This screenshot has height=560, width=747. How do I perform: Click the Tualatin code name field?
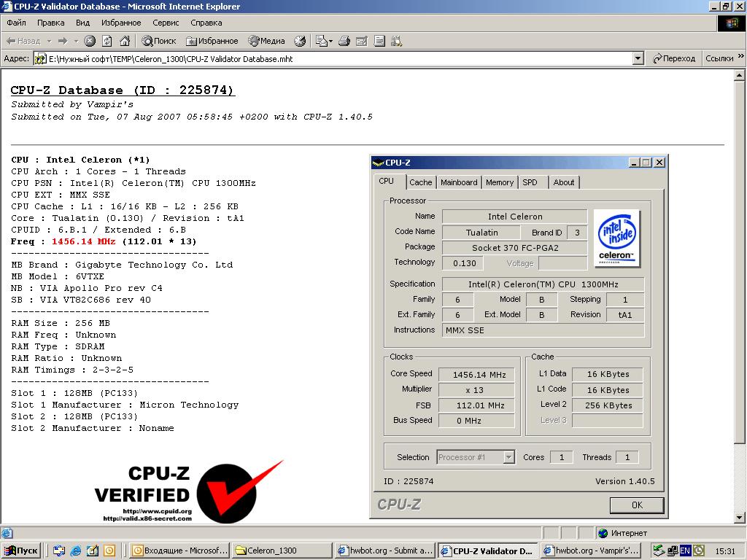pyautogui.click(x=481, y=233)
